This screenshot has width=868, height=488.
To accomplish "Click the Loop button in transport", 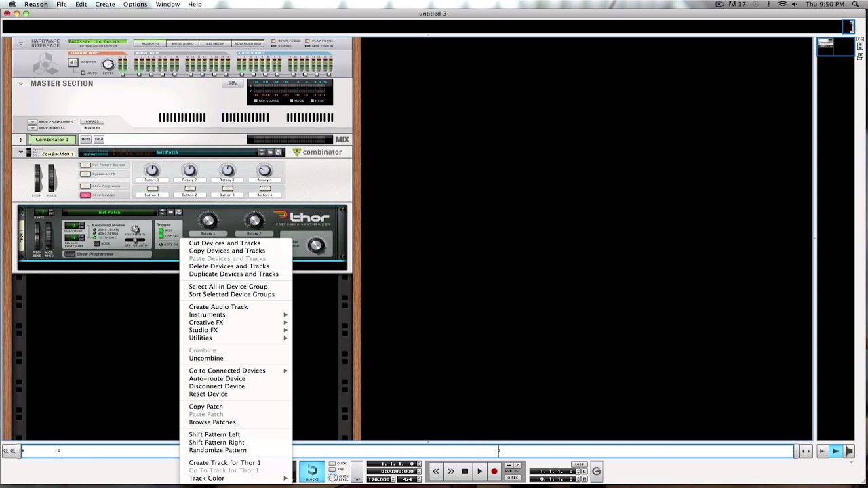I will [x=579, y=464].
